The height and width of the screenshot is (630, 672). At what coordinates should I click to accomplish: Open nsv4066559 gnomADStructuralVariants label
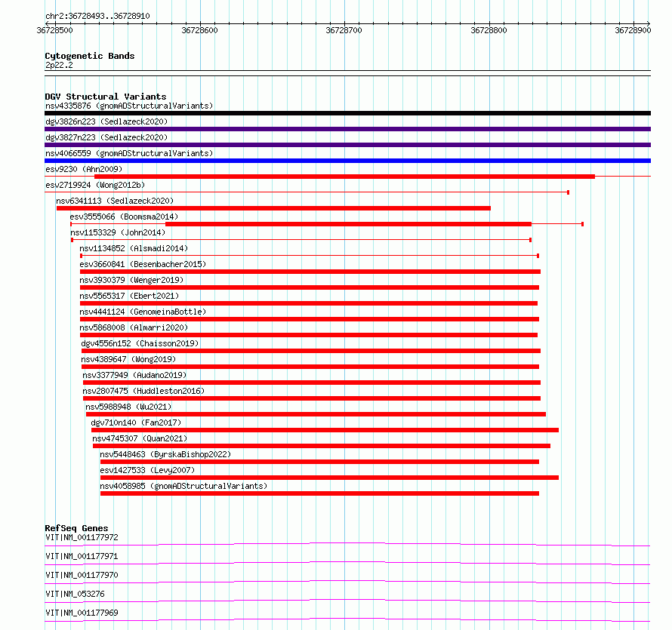[x=129, y=153]
